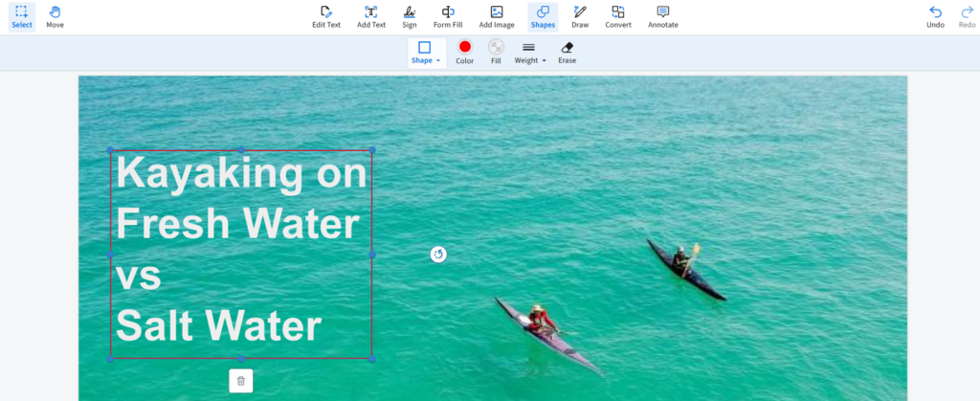This screenshot has width=980, height=401.
Task: Undo the last action
Action: click(x=935, y=16)
